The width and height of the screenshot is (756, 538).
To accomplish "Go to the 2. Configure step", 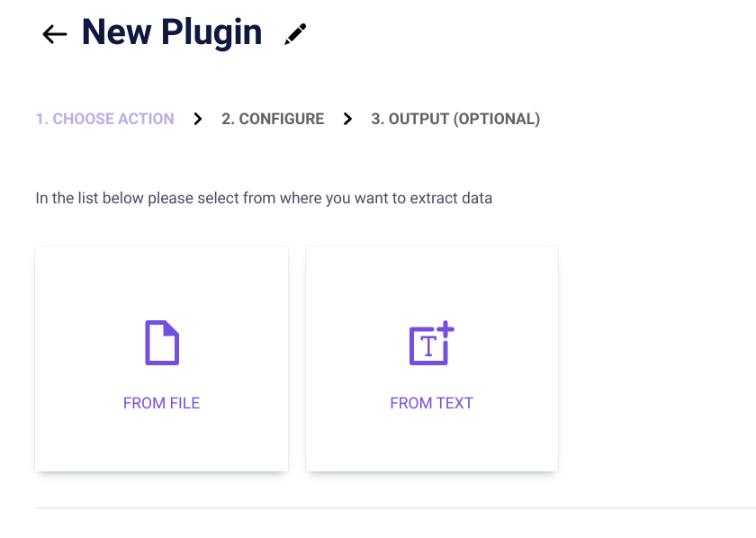I will click(273, 119).
